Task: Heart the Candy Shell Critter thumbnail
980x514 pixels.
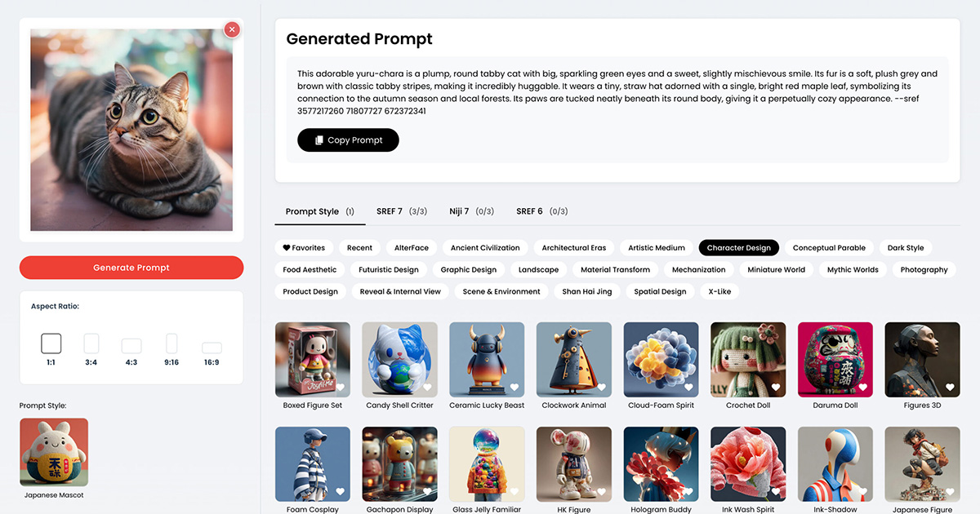Action: (428, 388)
